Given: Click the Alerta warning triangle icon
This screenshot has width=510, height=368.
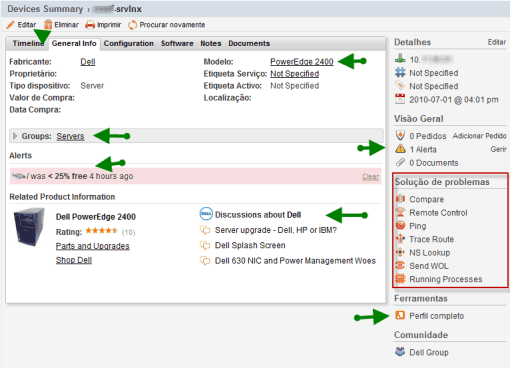Looking at the screenshot, I should click(400, 149).
